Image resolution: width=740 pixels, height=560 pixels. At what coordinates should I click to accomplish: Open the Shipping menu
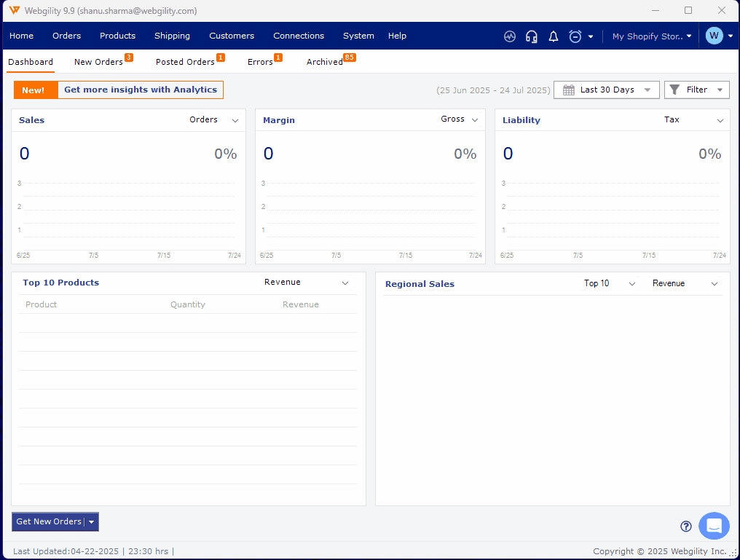172,36
